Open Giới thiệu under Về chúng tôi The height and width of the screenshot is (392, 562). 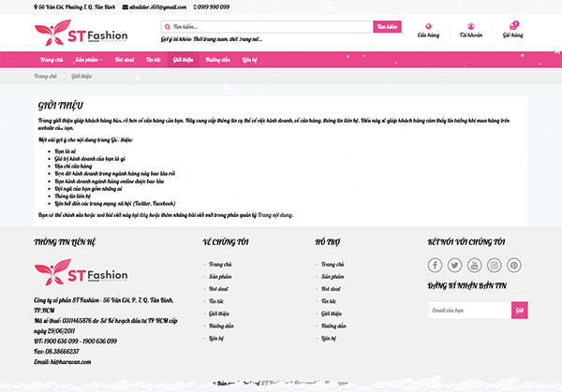[219, 313]
